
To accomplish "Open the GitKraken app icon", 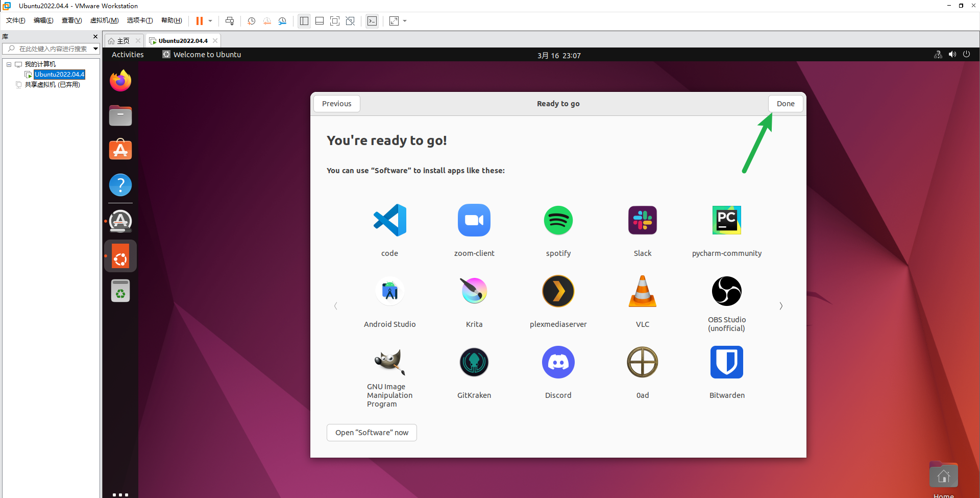I will pos(474,362).
